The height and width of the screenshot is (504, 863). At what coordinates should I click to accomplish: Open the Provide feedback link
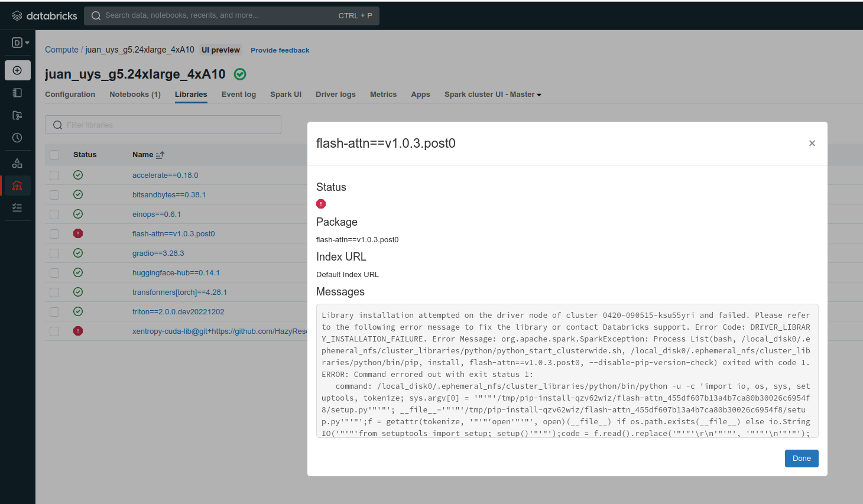pos(280,50)
